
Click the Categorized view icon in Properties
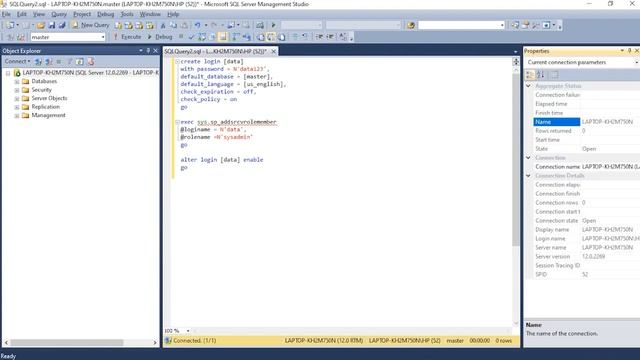coord(530,75)
